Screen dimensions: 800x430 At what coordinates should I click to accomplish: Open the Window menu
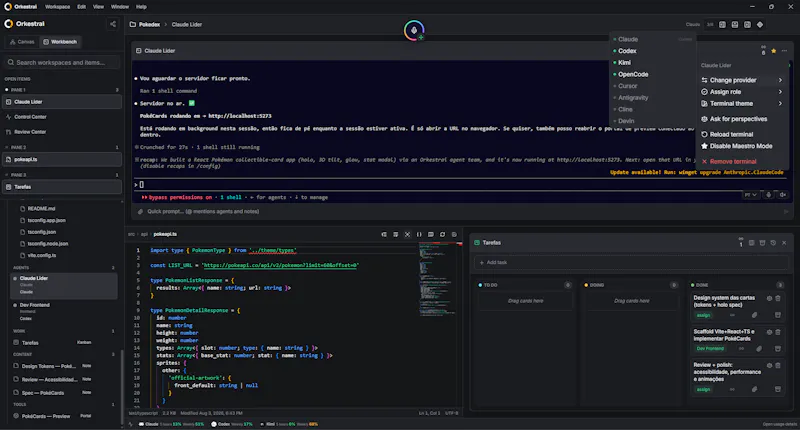click(120, 7)
